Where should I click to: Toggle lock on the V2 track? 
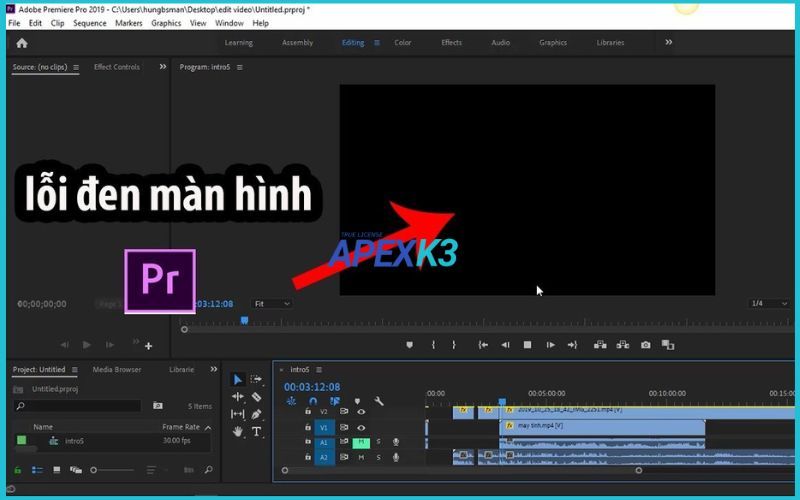click(x=308, y=412)
